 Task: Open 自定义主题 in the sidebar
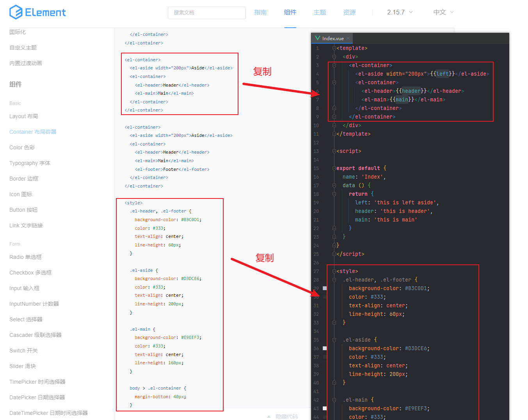(x=23, y=48)
